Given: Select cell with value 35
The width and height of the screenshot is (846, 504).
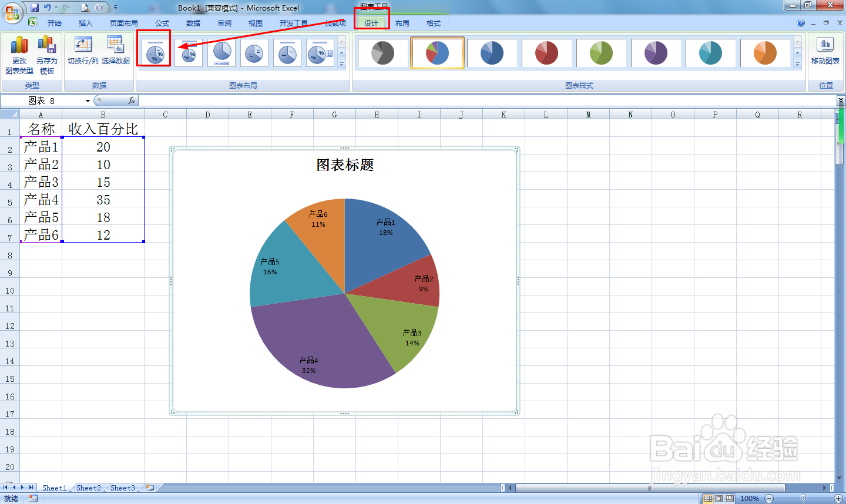Looking at the screenshot, I should pos(103,200).
